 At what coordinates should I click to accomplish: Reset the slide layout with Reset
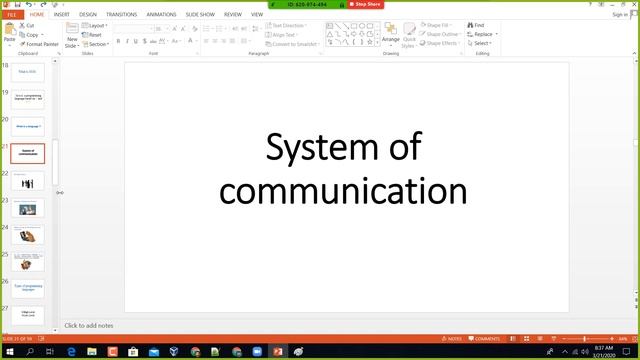coord(92,35)
